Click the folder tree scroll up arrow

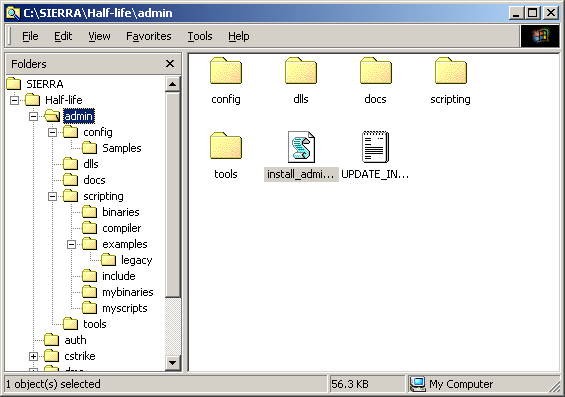(x=173, y=84)
